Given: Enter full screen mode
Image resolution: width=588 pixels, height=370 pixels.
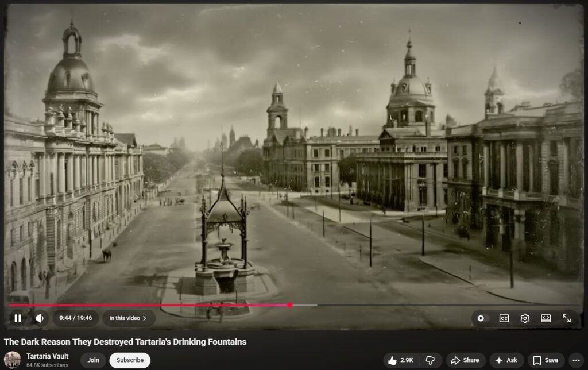Looking at the screenshot, I should coord(567,318).
